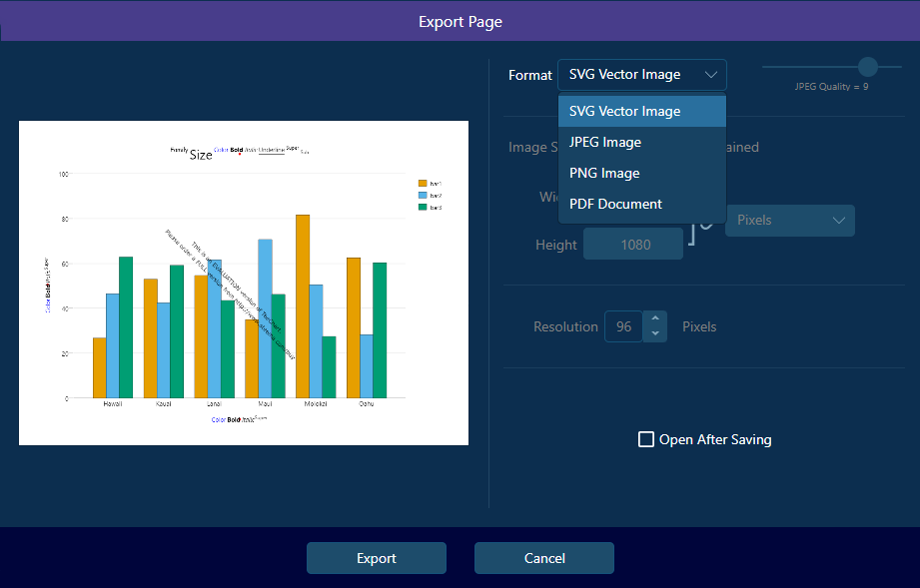920x588 pixels.
Task: Enable the Open After Saving checkbox
Action: [646, 439]
